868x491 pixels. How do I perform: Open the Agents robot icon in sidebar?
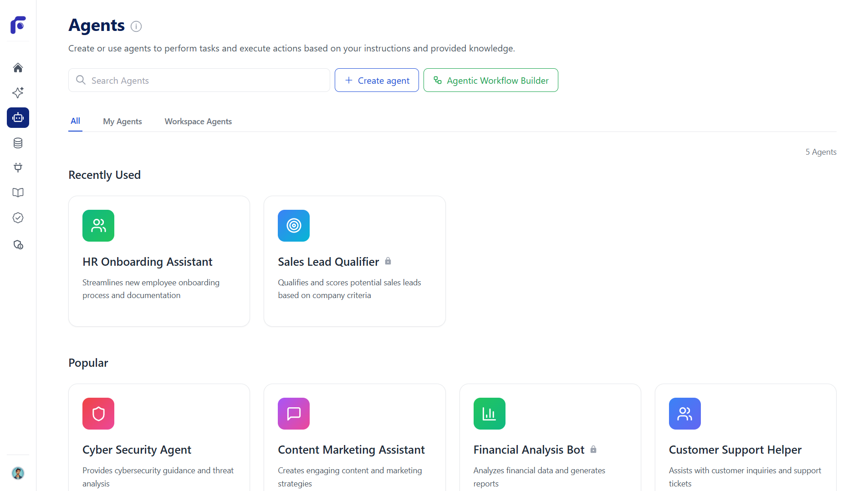tap(18, 117)
